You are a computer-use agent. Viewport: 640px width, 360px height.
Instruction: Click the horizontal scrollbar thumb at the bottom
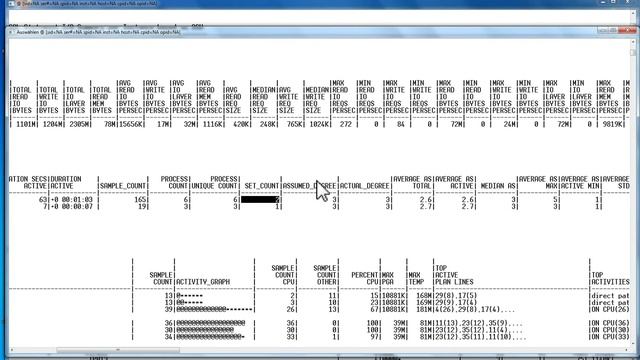[118, 350]
